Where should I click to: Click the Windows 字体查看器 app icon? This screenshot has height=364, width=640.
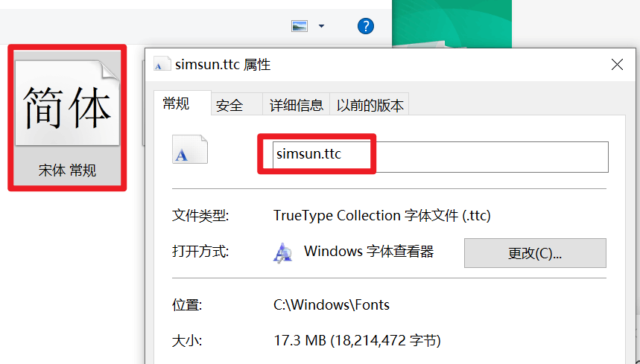[x=282, y=252]
